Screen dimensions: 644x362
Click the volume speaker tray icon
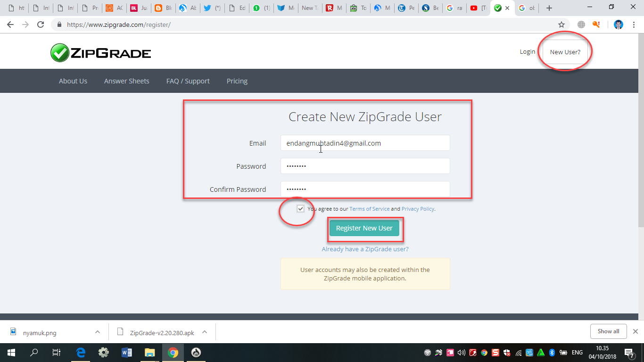tap(461, 353)
